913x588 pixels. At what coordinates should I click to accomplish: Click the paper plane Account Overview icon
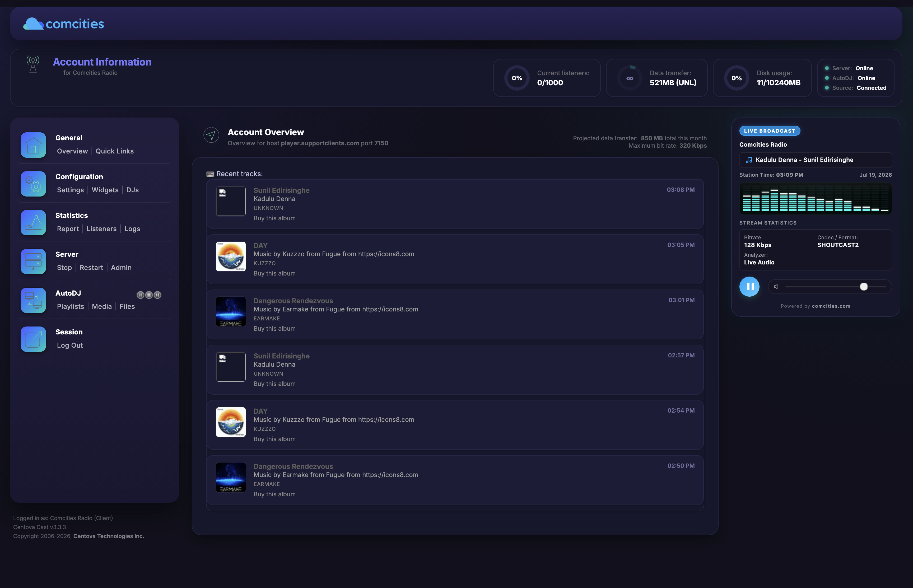pyautogui.click(x=211, y=135)
